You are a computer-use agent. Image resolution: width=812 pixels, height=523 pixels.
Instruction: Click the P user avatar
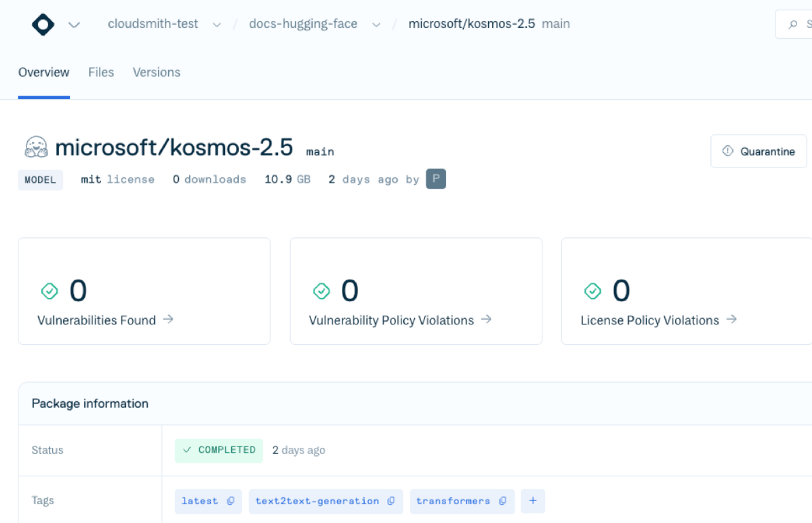[436, 179]
